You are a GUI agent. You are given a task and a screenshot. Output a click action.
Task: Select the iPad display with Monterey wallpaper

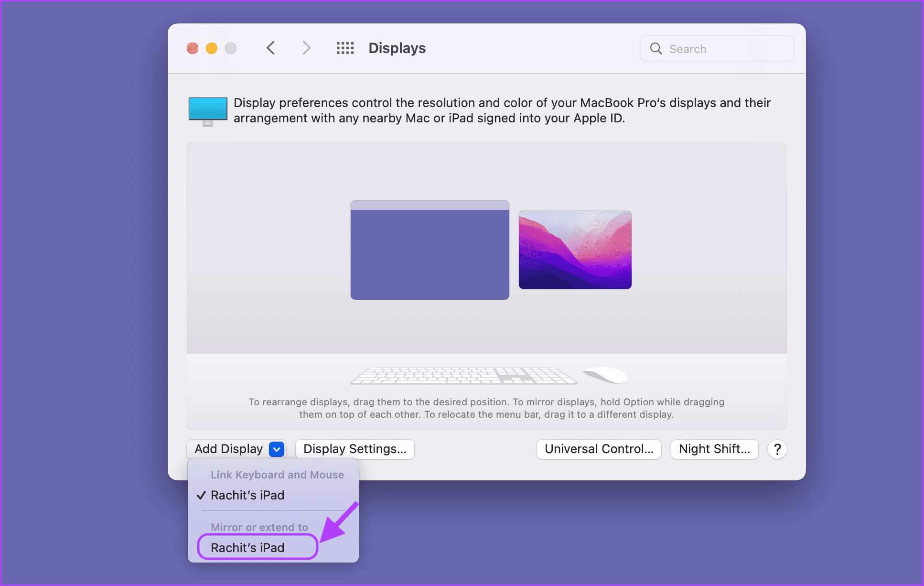coord(575,250)
